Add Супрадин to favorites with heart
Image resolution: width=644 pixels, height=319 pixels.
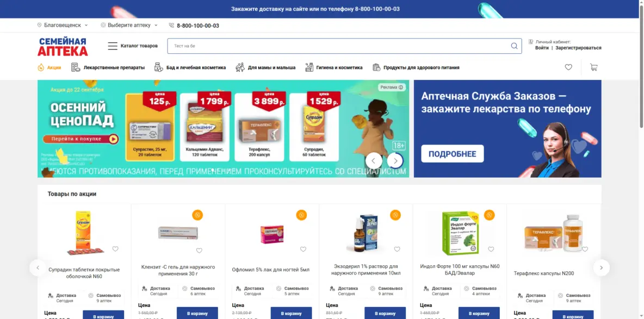tap(115, 249)
